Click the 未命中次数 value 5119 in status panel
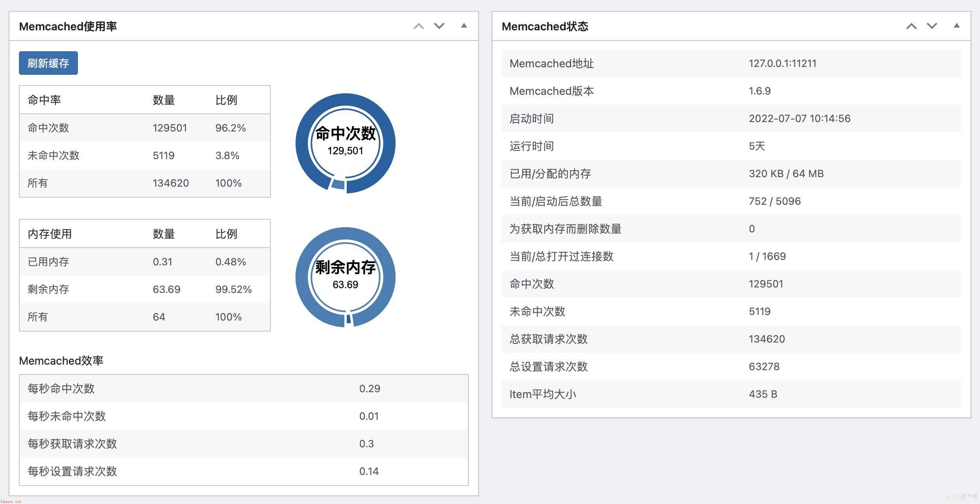 [760, 311]
